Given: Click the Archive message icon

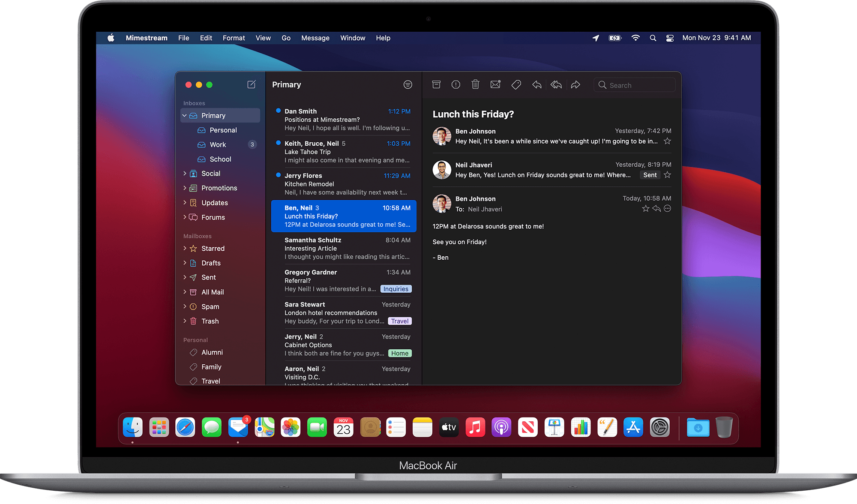Looking at the screenshot, I should (435, 84).
